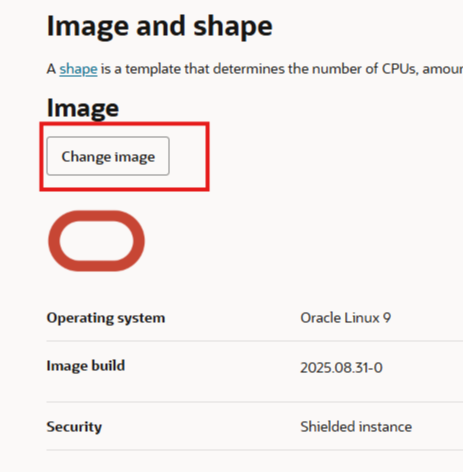Screen dimensions: 463x472
Task: Click the Operating system label
Action: [106, 318]
